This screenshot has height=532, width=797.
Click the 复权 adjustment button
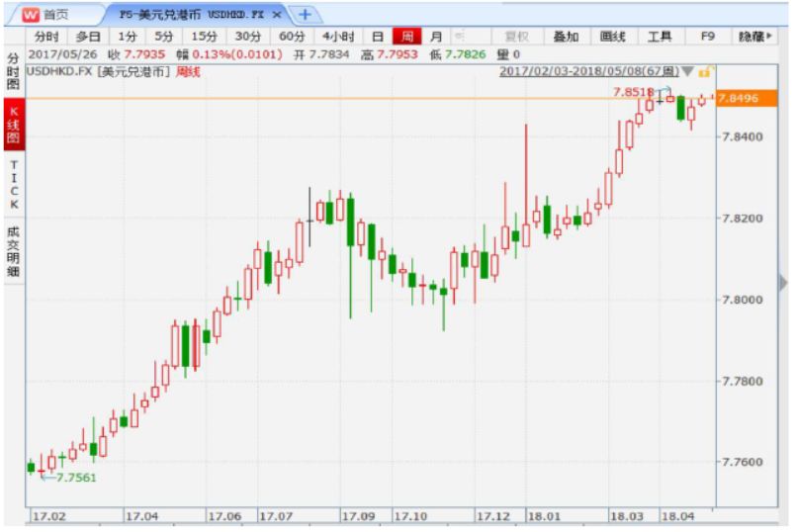click(x=516, y=37)
